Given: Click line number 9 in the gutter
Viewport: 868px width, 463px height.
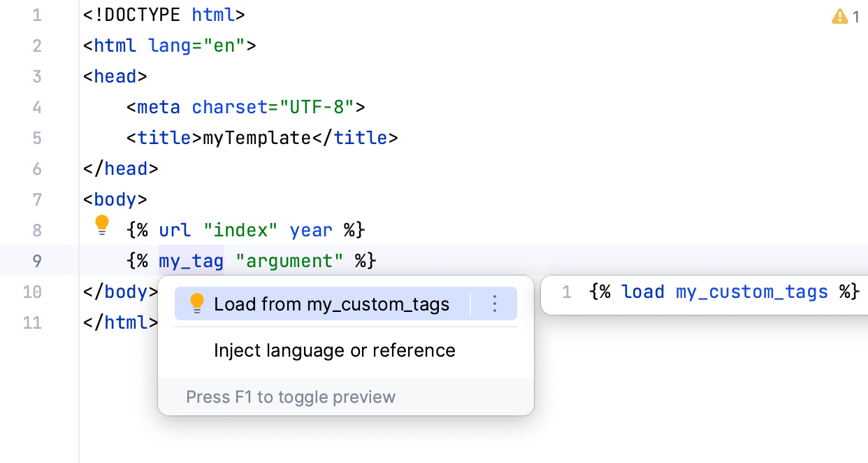Looking at the screenshot, I should [x=37, y=261].
